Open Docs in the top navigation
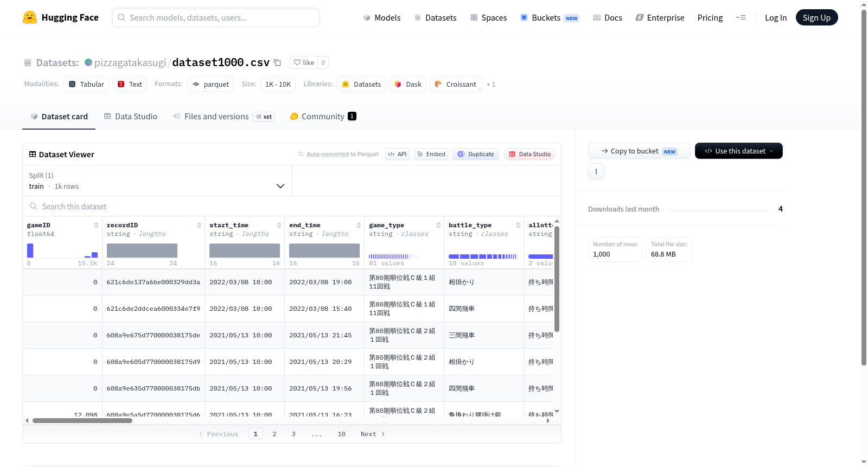 click(608, 17)
